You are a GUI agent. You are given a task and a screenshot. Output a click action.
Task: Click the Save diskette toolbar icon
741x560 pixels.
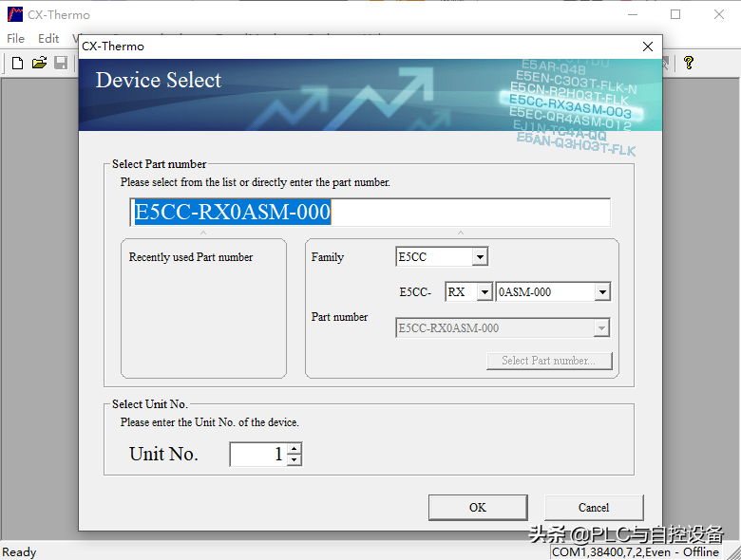point(61,63)
